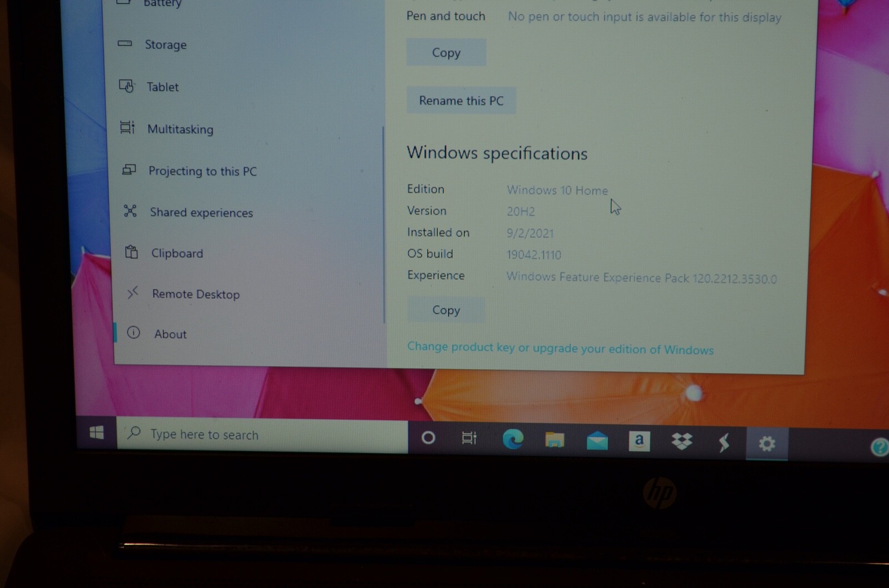Click the Edition label
Screen dimensions: 889x588
(426, 189)
